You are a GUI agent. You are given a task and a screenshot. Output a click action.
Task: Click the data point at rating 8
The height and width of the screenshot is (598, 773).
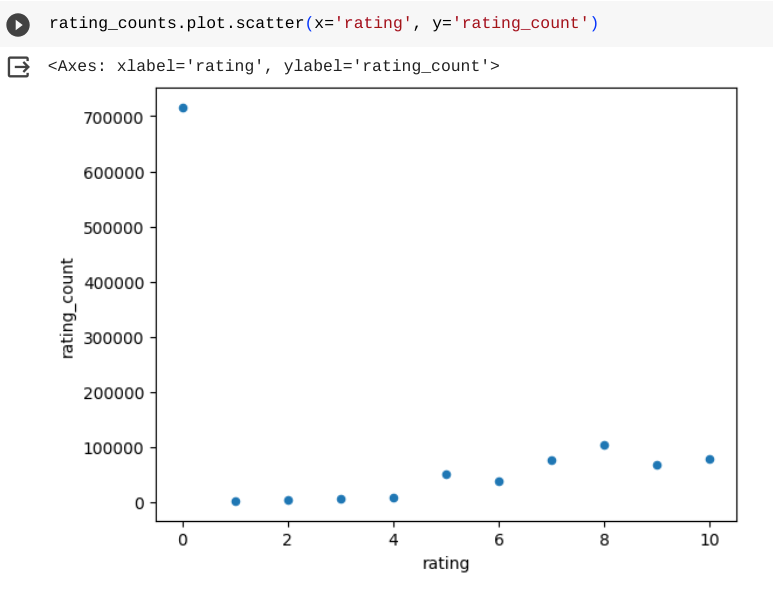604,445
